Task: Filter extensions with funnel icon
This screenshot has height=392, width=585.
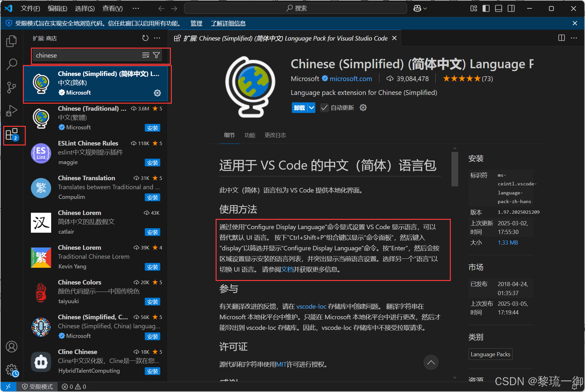Action: (x=157, y=55)
